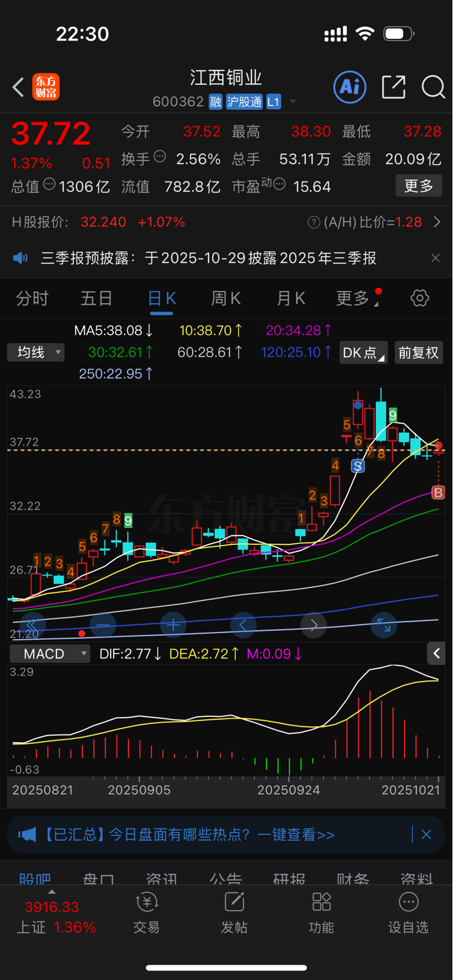Go back with the left arrow

coord(18,87)
